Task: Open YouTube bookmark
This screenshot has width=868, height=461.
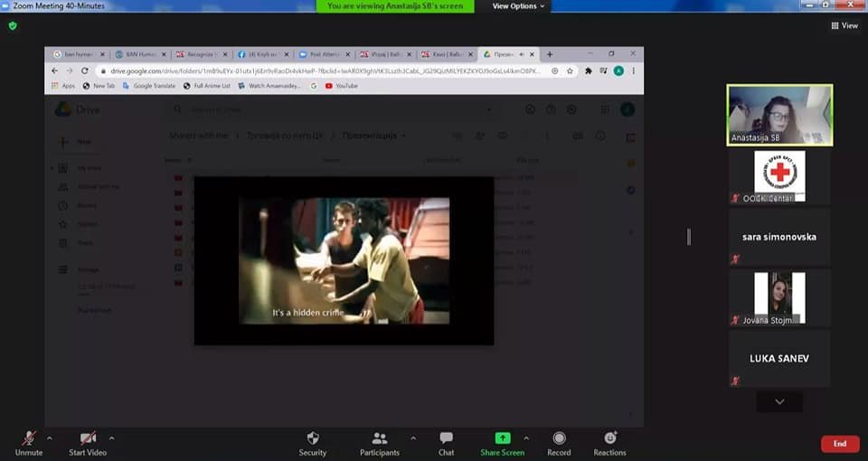Action: click(342, 86)
